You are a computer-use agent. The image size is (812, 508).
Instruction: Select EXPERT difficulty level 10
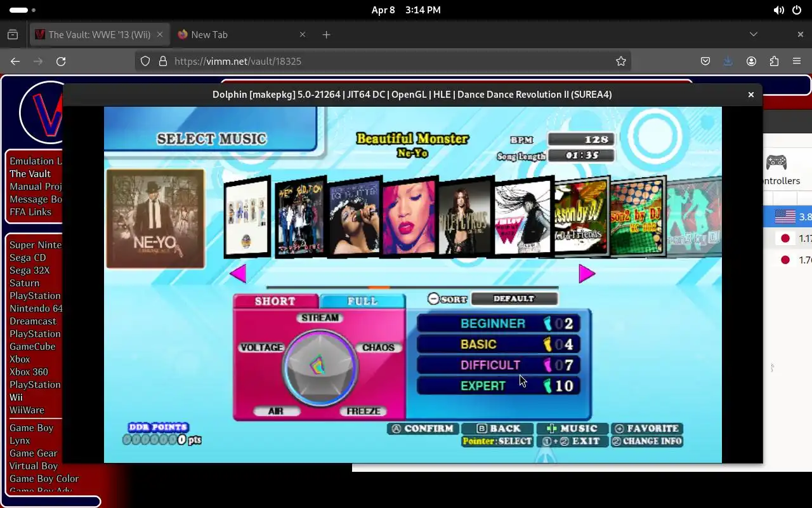click(x=499, y=385)
